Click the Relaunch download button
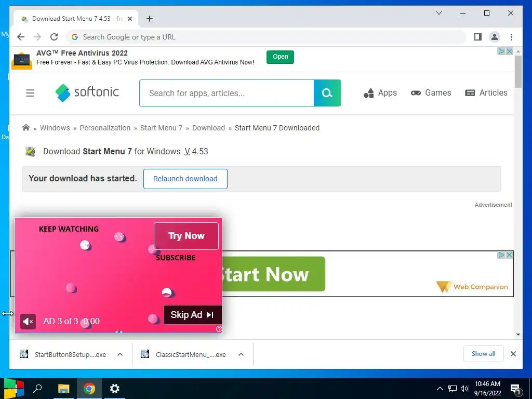The width and height of the screenshot is (532, 399). coord(185,179)
